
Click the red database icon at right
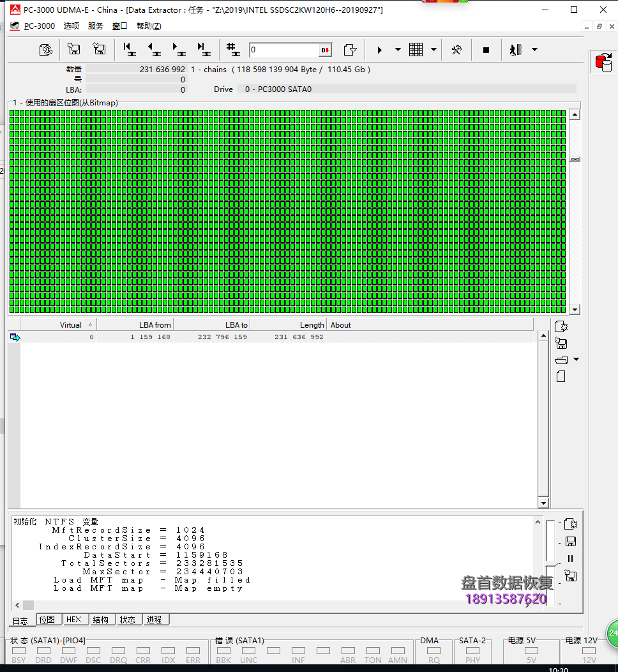pos(603,62)
